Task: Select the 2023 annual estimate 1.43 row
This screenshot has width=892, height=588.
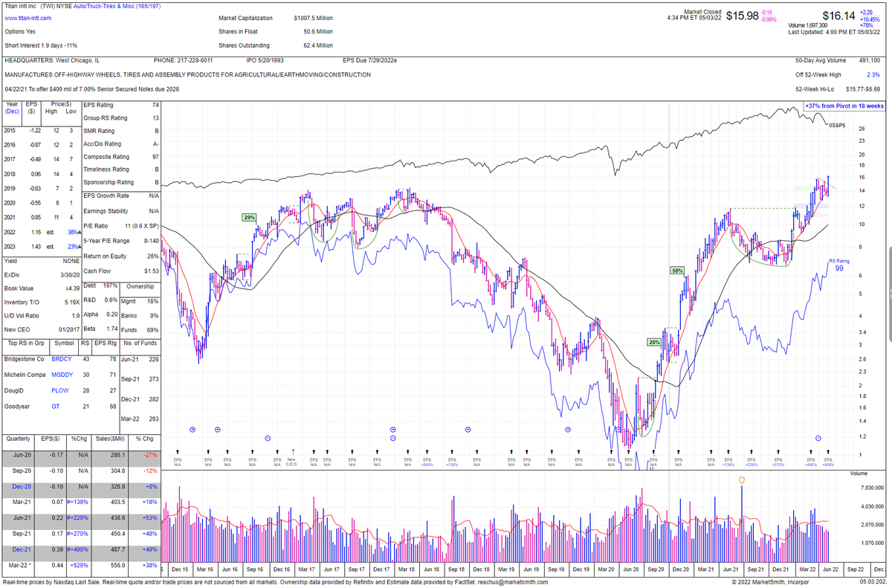Action: [x=41, y=246]
